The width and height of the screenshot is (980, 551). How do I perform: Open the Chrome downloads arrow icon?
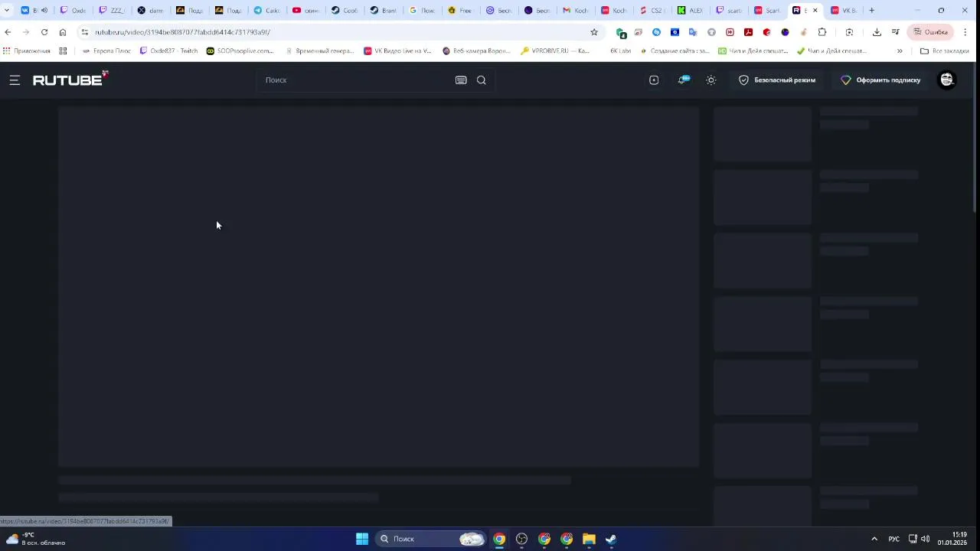877,32
